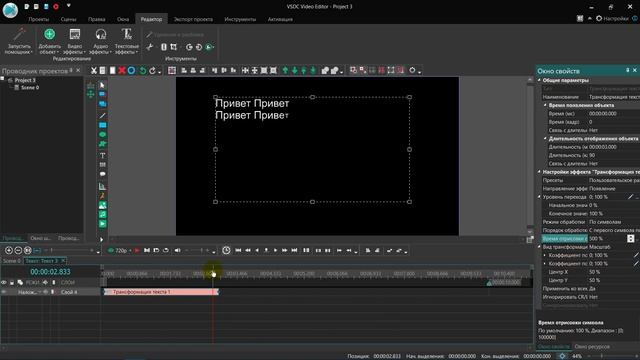Click the red X delete icon

(x=122, y=71)
